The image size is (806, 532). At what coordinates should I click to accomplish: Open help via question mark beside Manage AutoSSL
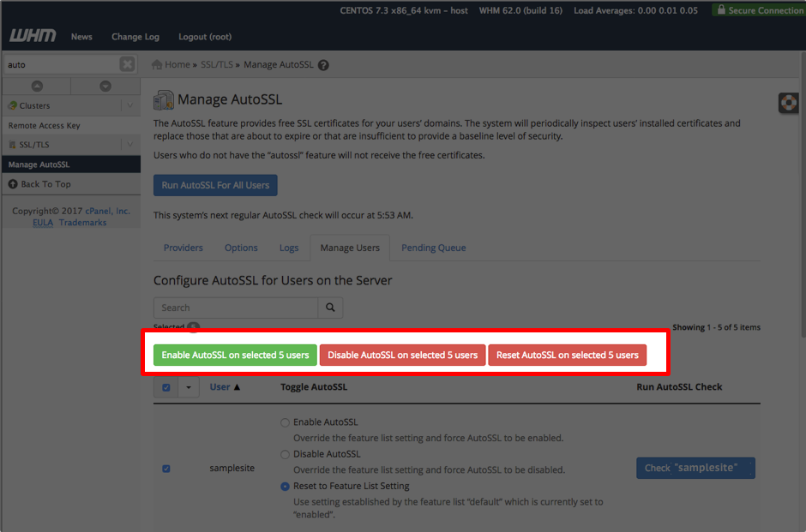pyautogui.click(x=323, y=65)
